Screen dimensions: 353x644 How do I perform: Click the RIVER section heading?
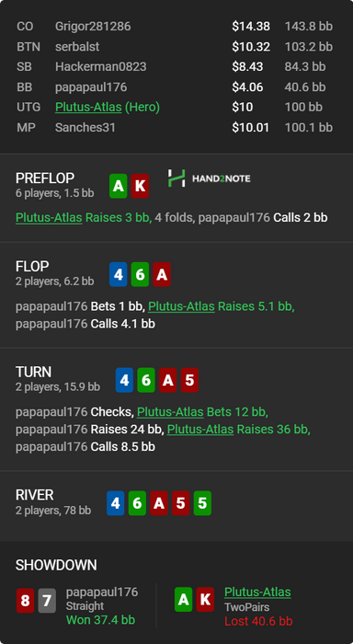35,495
